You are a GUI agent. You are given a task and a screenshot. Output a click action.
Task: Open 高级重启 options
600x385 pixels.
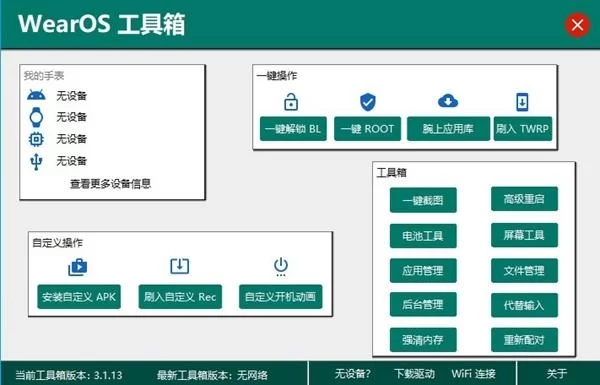[524, 199]
